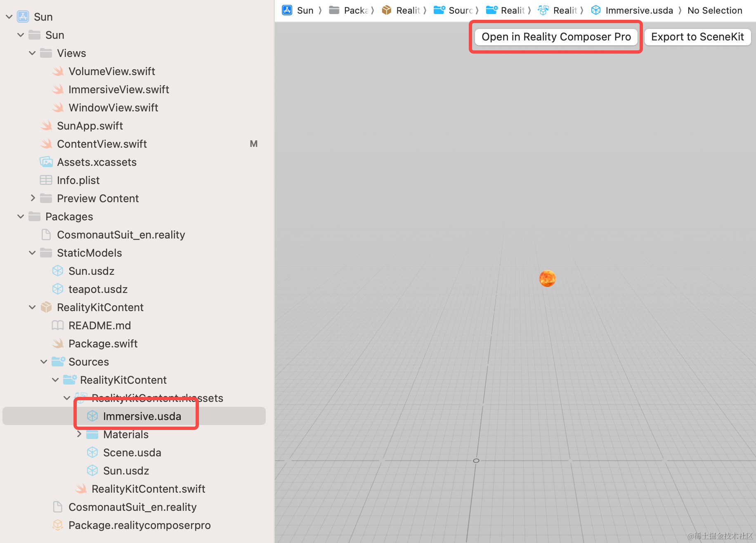Open CosmonautSuit_en.reality under Packages
The width and height of the screenshot is (756, 543).
pyautogui.click(x=121, y=235)
